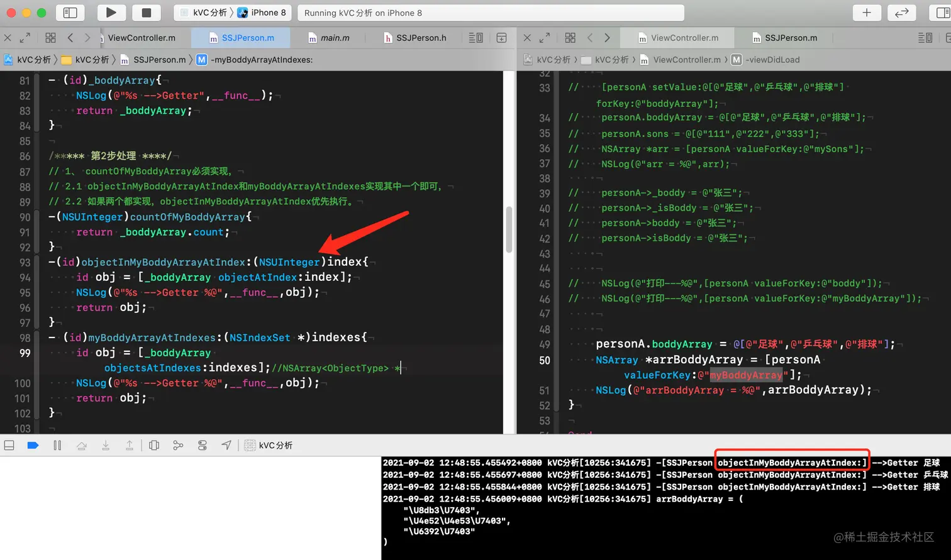The image size is (951, 560).
Task: Expand the left editor to full size
Action: (25, 38)
